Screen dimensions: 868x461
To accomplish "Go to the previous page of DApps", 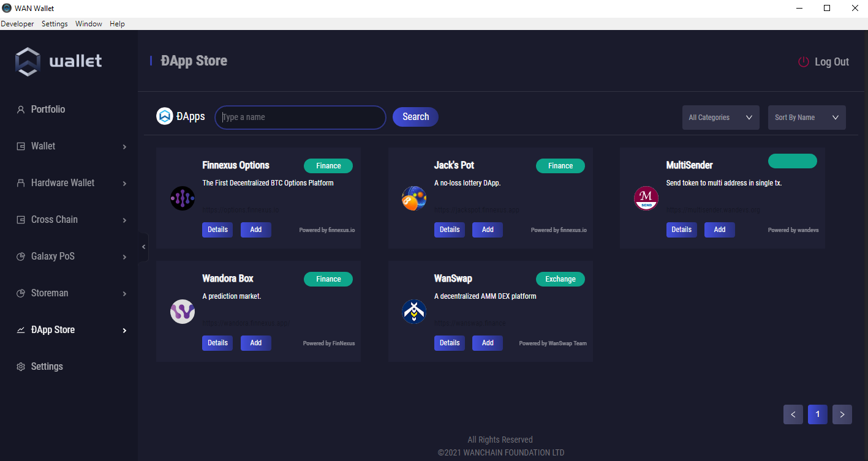I will [793, 414].
